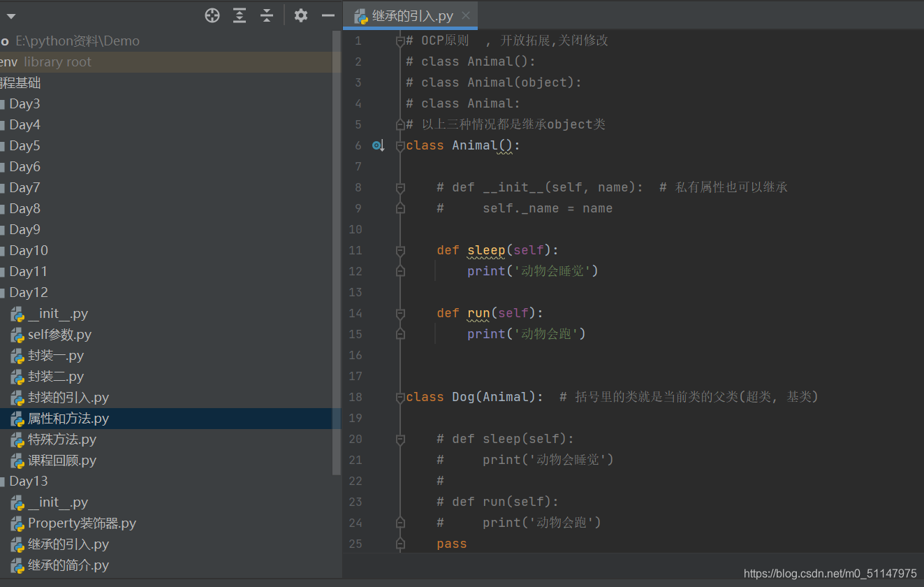
Task: Click Python file icon of 属性和方法.py
Action: click(17, 419)
